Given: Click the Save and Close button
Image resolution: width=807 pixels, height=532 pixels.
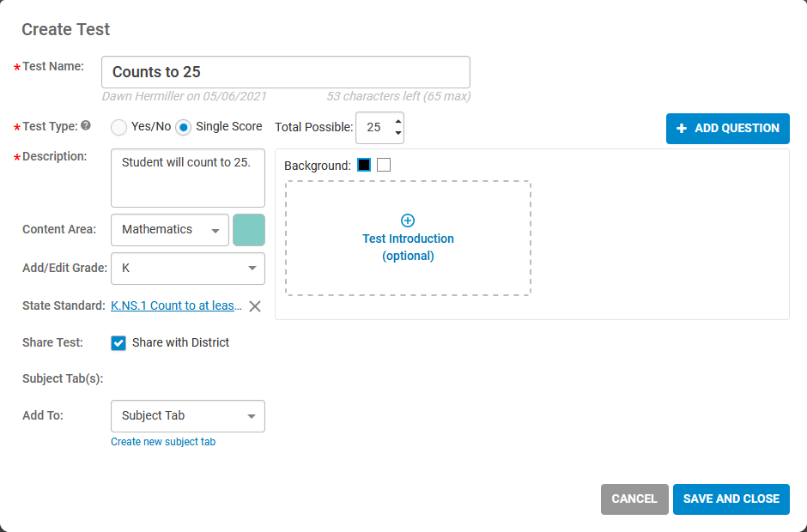Looking at the screenshot, I should click(x=731, y=499).
